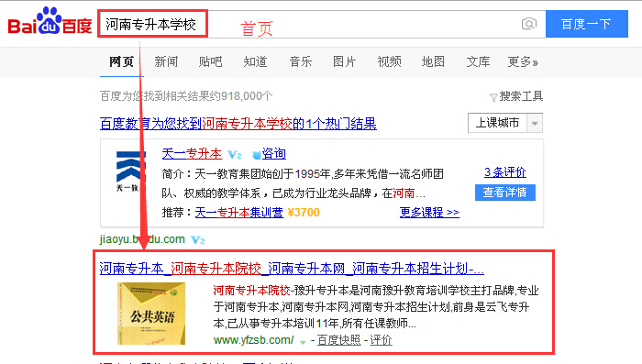Screen dimensions: 642x364
Task: Click the 公共英语 book thumbnail
Action: (x=151, y=314)
